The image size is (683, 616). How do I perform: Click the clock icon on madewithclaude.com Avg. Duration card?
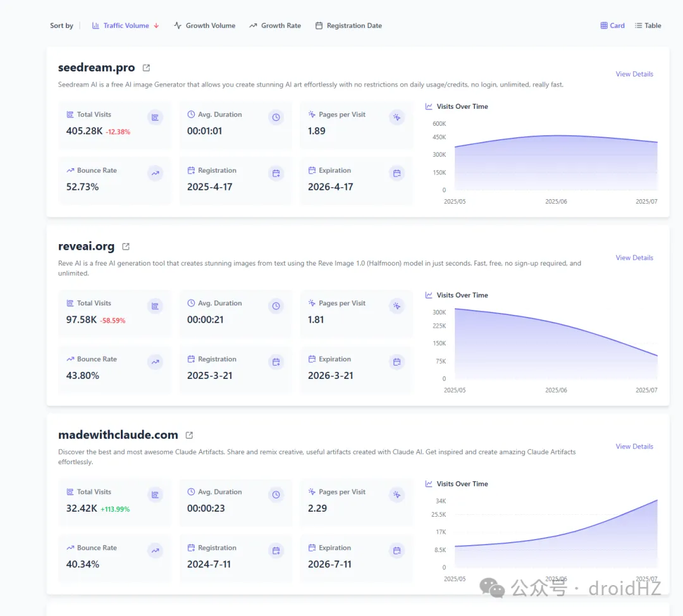[276, 495]
